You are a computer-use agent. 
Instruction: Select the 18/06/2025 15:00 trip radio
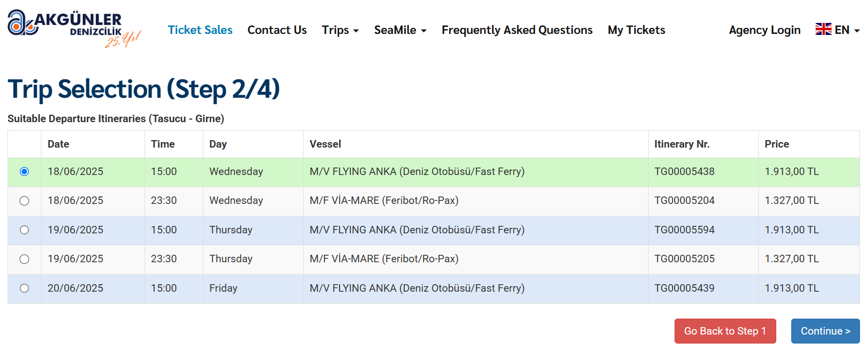24,172
